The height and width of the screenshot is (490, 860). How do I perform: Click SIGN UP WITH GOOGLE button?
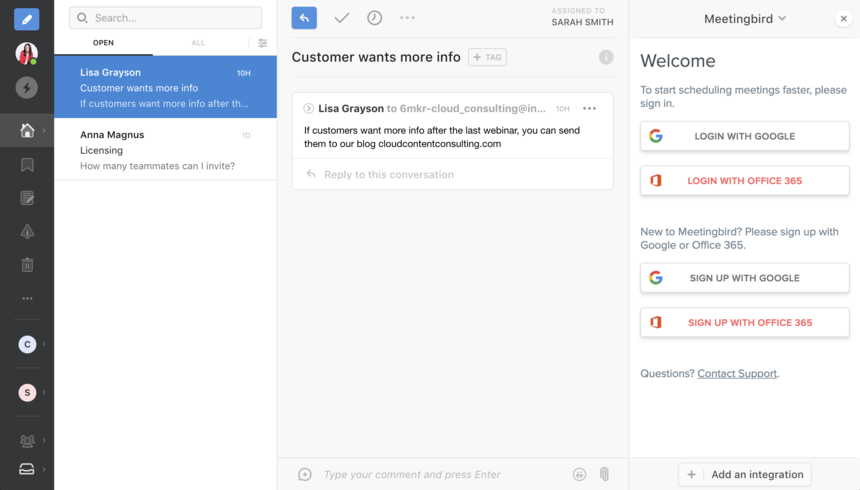(x=744, y=278)
